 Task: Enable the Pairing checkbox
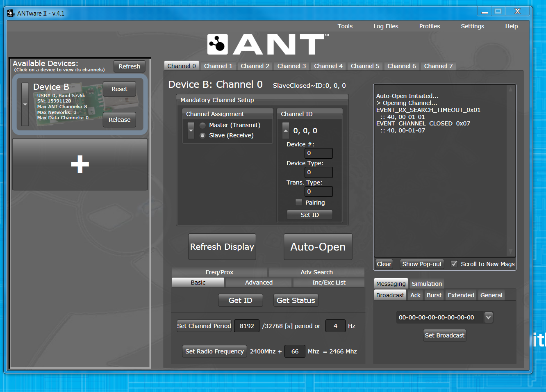[299, 202]
